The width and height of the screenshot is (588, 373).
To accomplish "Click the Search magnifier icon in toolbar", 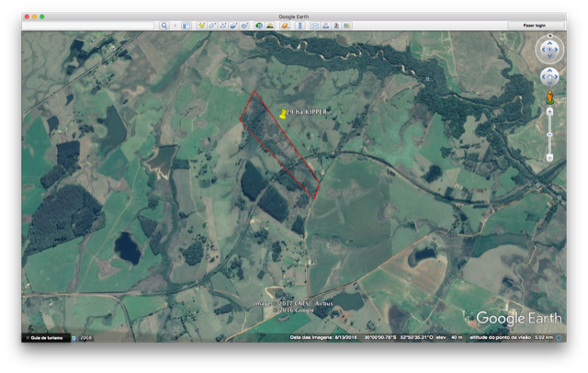I will tap(164, 26).
